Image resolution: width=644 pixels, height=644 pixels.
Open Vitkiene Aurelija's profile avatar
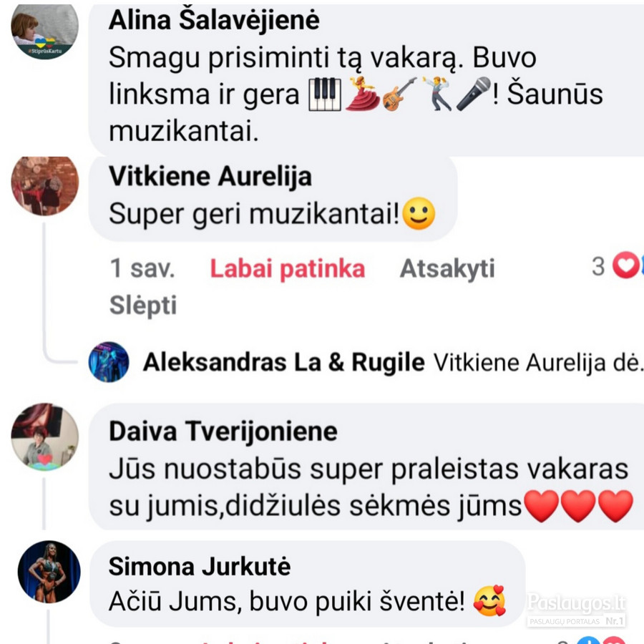[44, 185]
